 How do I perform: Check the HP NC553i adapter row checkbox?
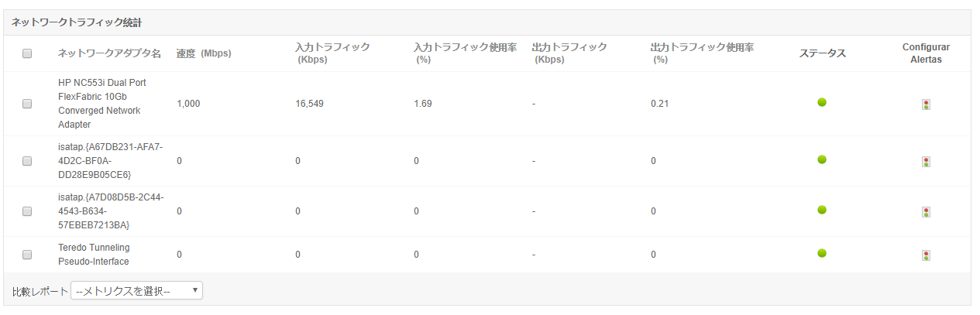[x=27, y=104]
